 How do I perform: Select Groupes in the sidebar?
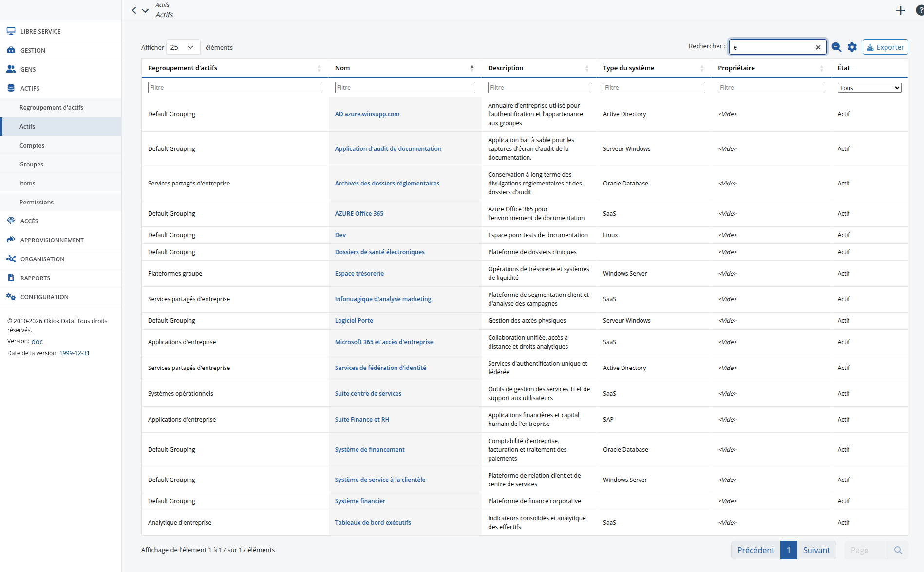click(61, 164)
